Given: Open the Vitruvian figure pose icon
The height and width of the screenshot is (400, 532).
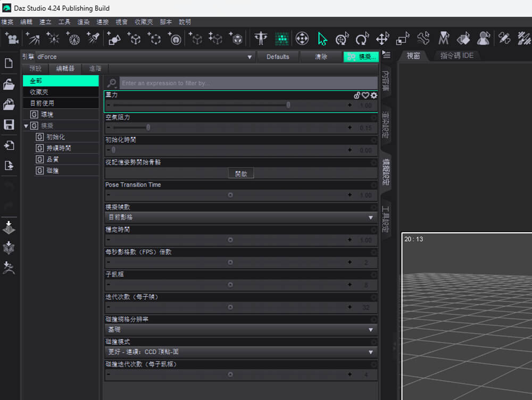Looking at the screenshot, I should [261, 38].
